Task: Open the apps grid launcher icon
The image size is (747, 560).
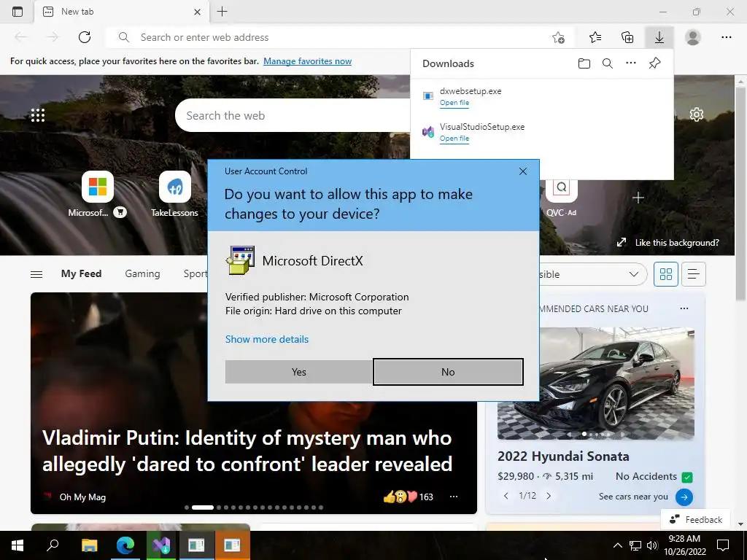Action: [x=38, y=114]
